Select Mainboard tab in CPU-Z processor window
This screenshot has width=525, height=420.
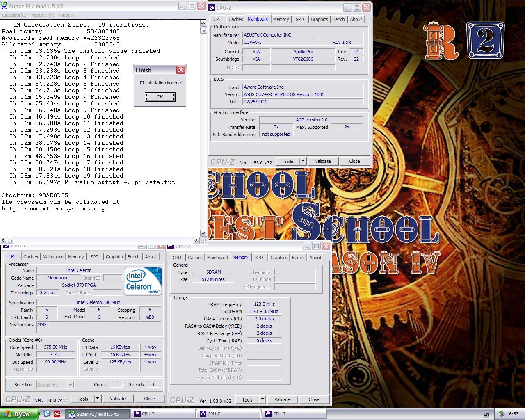(53, 257)
